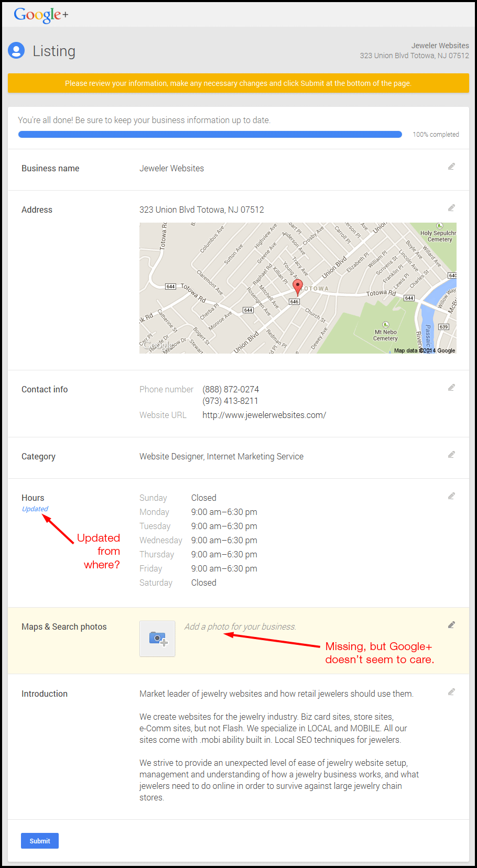Click the Mt Nebo Cemetery map label
This screenshot has width=477, height=868.
point(385,335)
